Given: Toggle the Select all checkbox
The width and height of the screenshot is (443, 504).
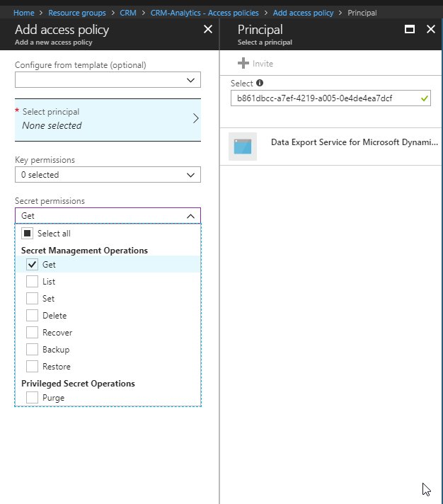Looking at the screenshot, I should point(27,234).
